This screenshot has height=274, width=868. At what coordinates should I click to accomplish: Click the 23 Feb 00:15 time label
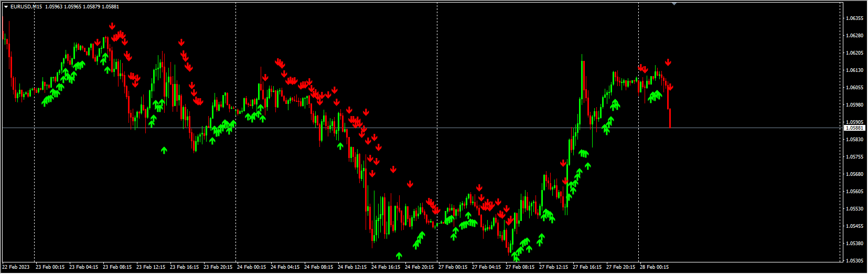pos(50,267)
